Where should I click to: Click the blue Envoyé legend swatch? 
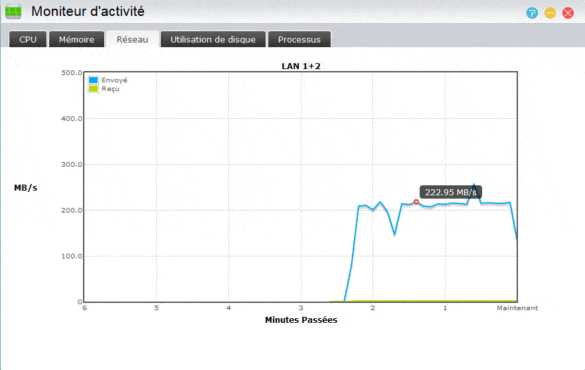[x=93, y=80]
